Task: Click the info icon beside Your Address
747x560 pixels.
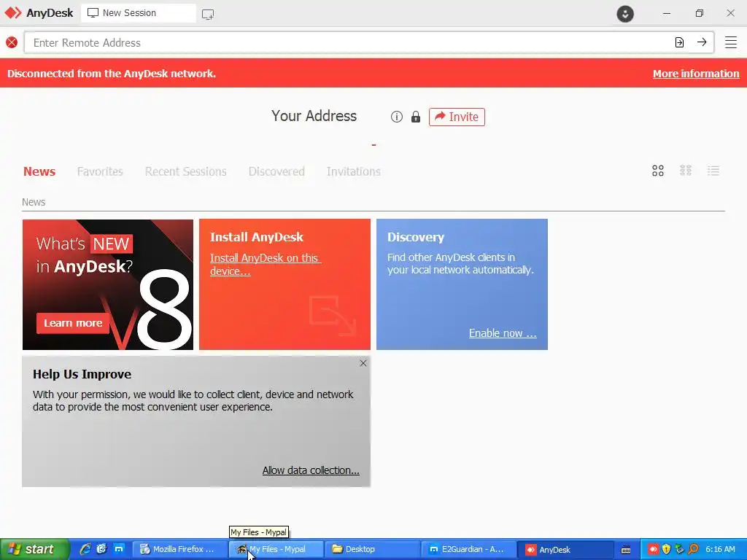Action: click(x=396, y=117)
